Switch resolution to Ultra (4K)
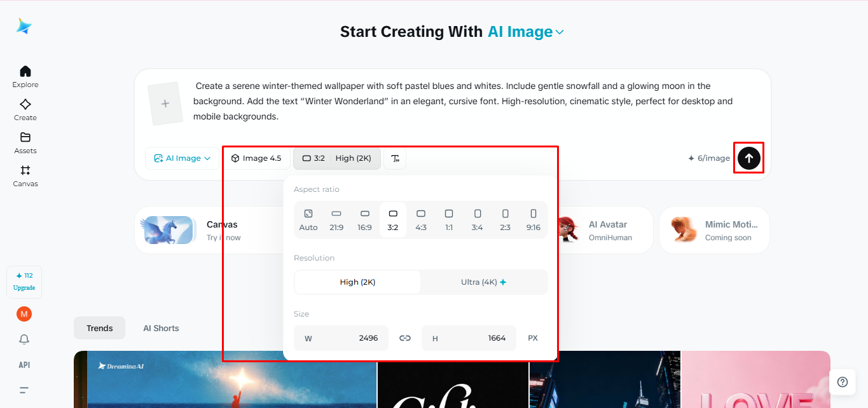Screen dimensions: 868x408 coord(484,282)
